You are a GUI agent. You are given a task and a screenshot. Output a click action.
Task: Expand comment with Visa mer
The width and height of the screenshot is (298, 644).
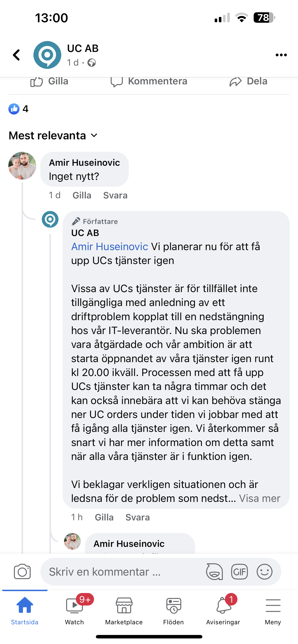coord(259,498)
